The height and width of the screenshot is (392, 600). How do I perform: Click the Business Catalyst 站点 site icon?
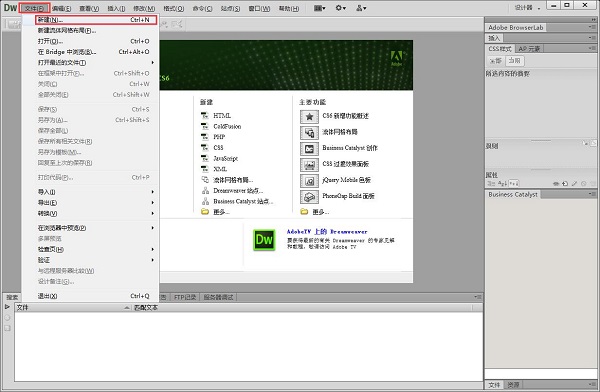[205, 201]
